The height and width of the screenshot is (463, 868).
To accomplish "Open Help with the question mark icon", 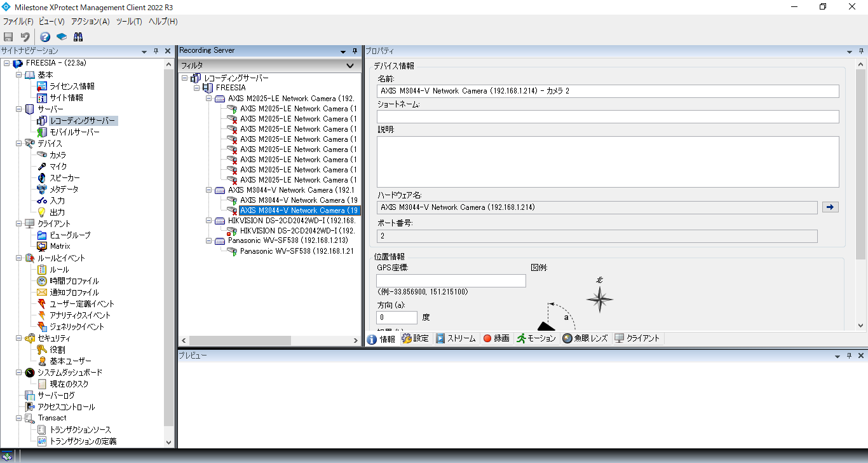I will (x=45, y=37).
